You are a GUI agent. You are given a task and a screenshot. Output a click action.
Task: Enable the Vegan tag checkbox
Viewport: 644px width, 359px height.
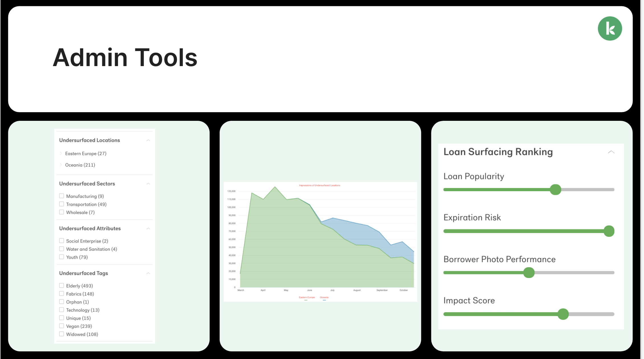pos(61,326)
